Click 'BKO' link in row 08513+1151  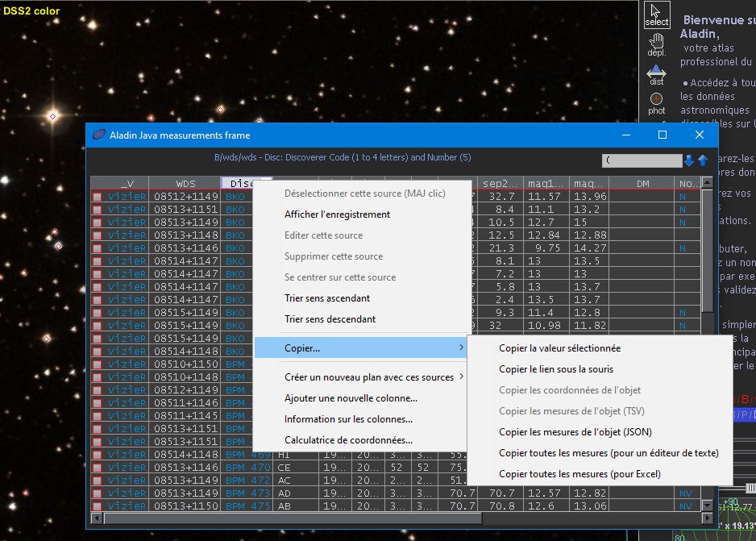click(235, 210)
